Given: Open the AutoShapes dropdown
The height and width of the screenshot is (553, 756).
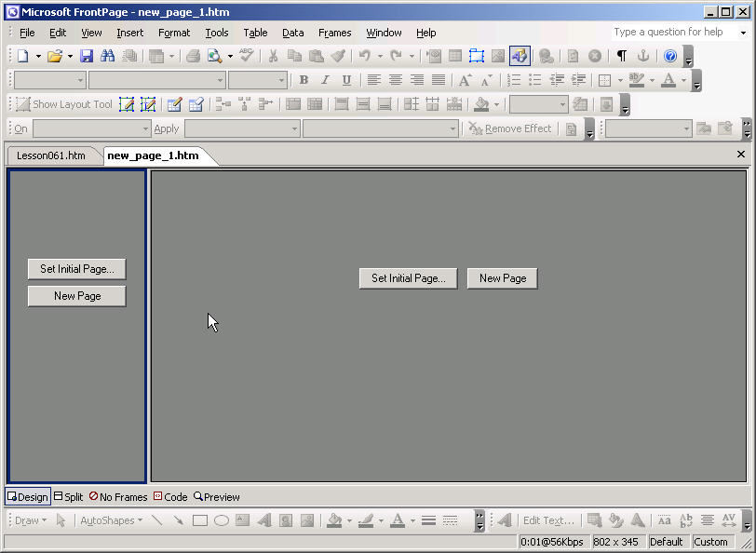Looking at the screenshot, I should click(x=112, y=520).
